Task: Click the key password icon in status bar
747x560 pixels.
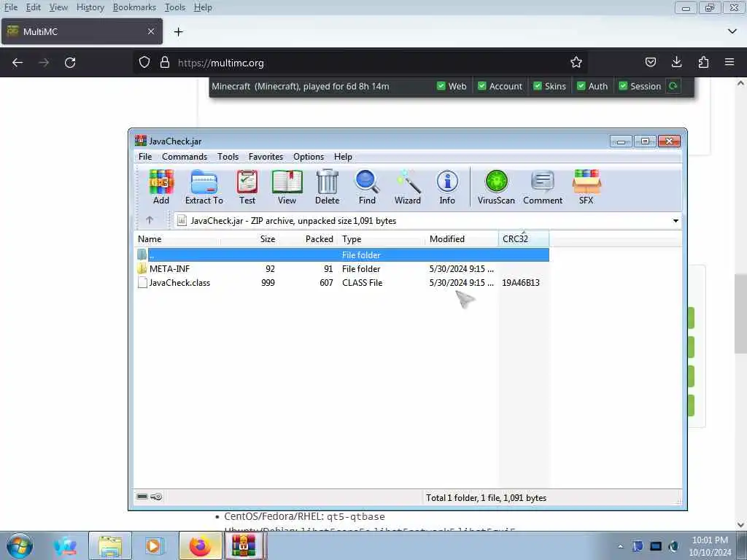Action: click(156, 497)
